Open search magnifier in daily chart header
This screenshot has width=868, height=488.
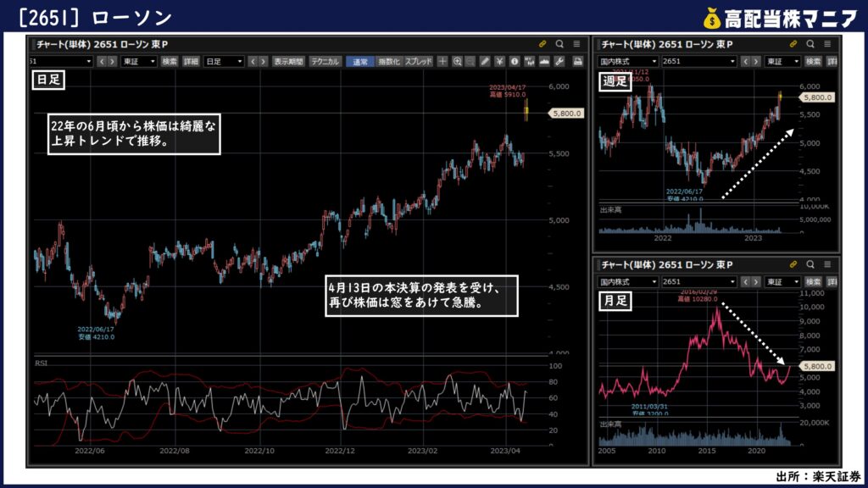559,44
